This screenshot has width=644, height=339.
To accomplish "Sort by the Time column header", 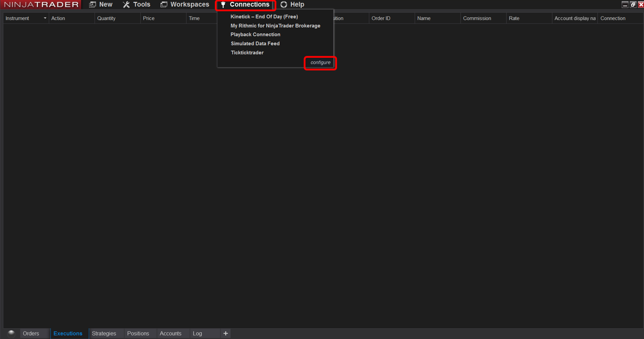I will [202, 18].
